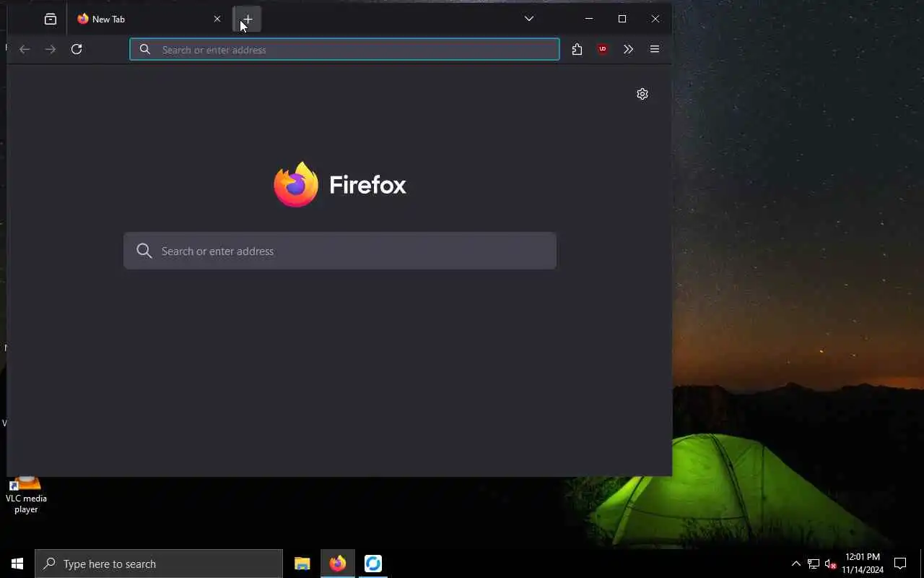
Task: Open the Extensions puzzle-piece menu
Action: coord(577,49)
